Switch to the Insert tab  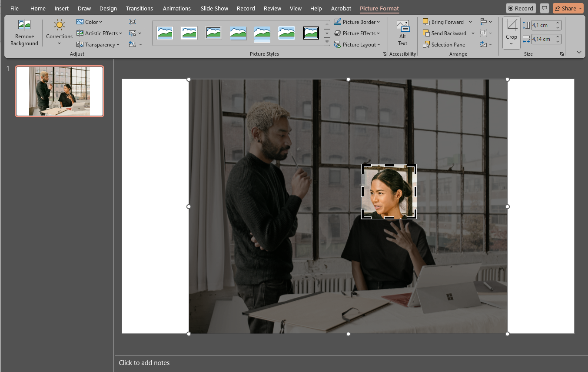tap(62, 8)
